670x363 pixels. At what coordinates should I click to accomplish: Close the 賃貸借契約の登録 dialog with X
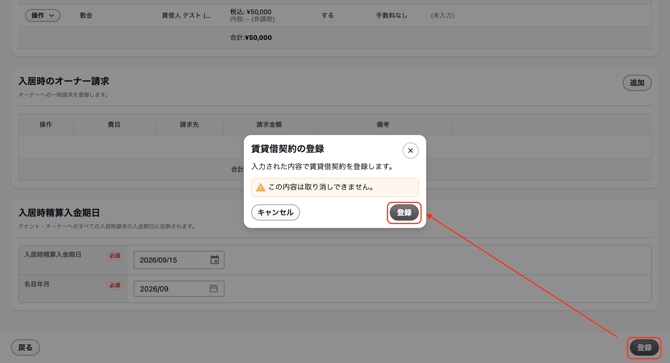(410, 150)
